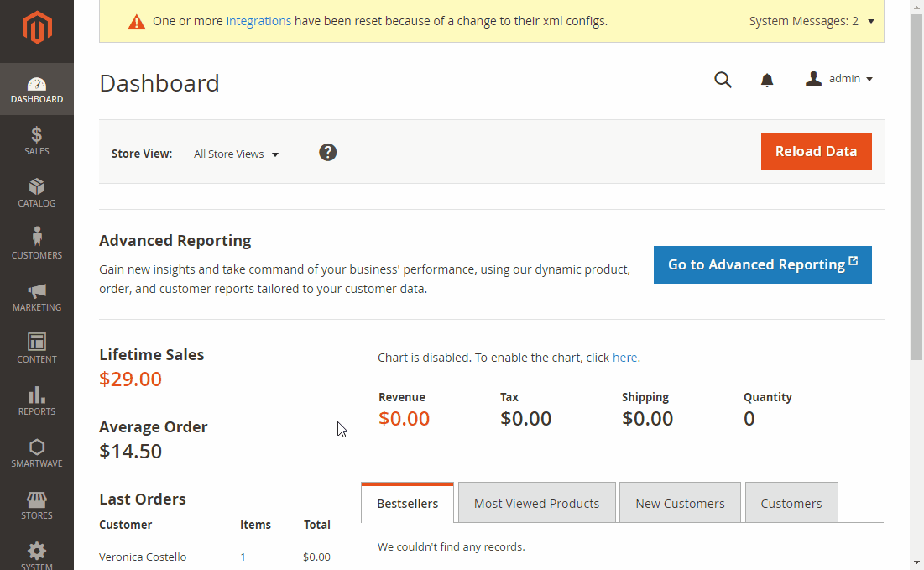Viewport: 924px width, 570px height.
Task: Open the admin account dropdown
Action: click(839, 79)
